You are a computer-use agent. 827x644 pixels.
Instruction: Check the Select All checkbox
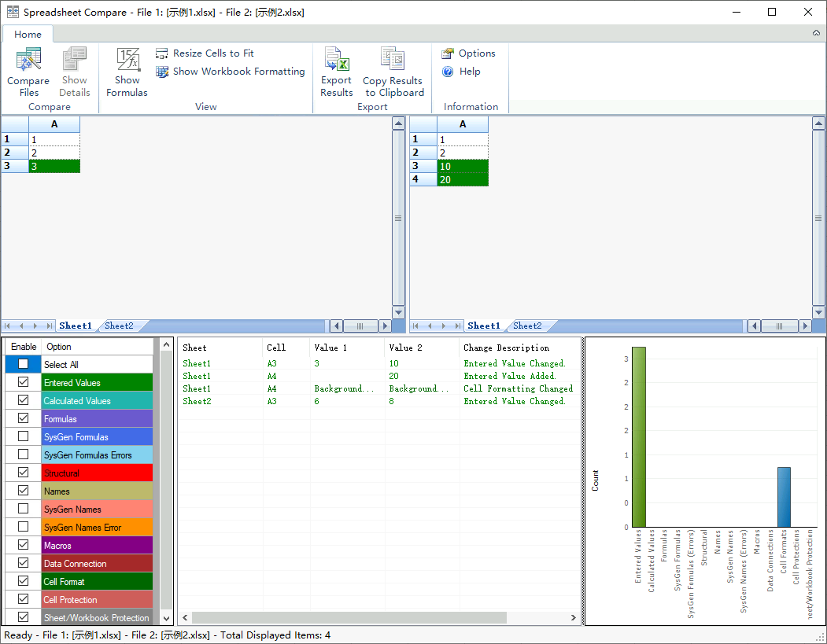tap(24, 364)
